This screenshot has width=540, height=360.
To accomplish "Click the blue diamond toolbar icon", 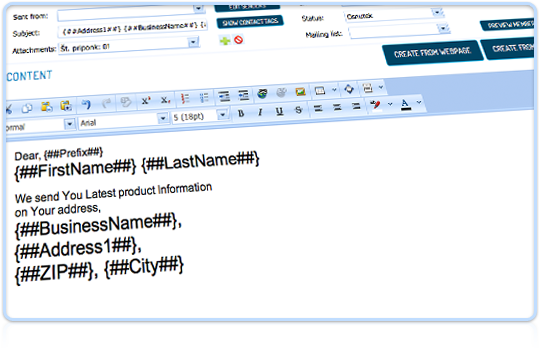I will tap(349, 89).
